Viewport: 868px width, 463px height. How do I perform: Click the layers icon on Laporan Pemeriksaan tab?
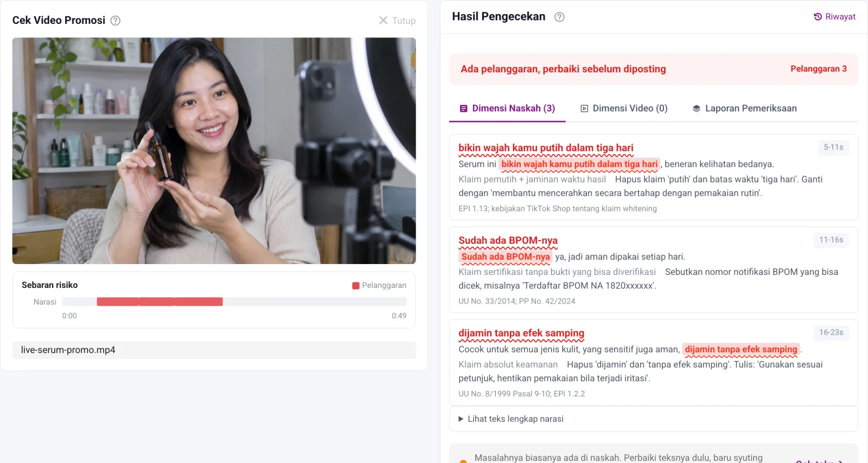(697, 108)
